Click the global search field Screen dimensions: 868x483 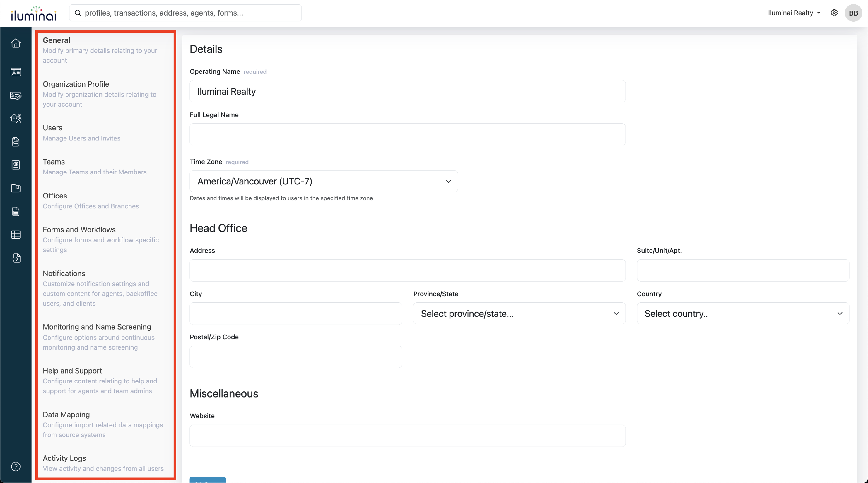tap(185, 13)
